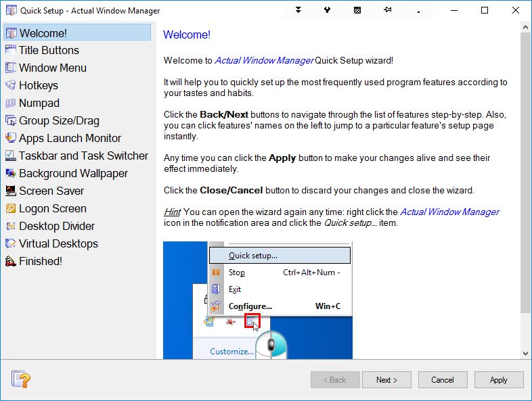Click the stay-on-top pin title button
This screenshot has height=401, width=532.
[388, 10]
